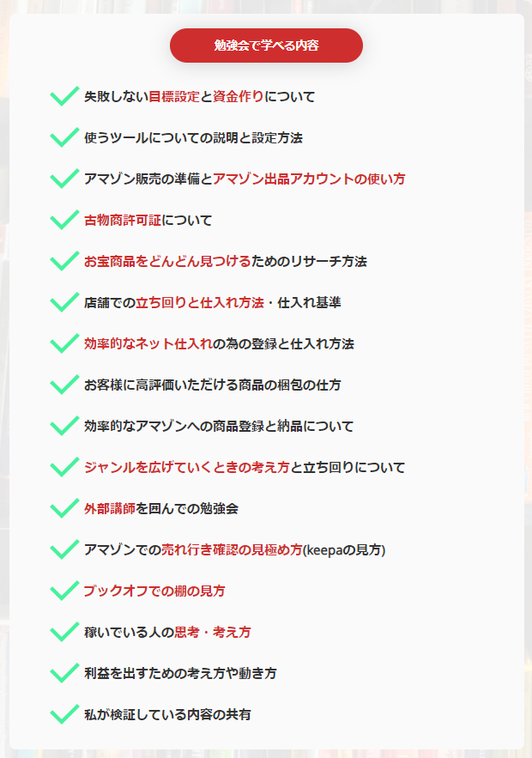Click checkmark next to 使うツールについての説明
Viewport: 532px width, 758px height.
64,136
